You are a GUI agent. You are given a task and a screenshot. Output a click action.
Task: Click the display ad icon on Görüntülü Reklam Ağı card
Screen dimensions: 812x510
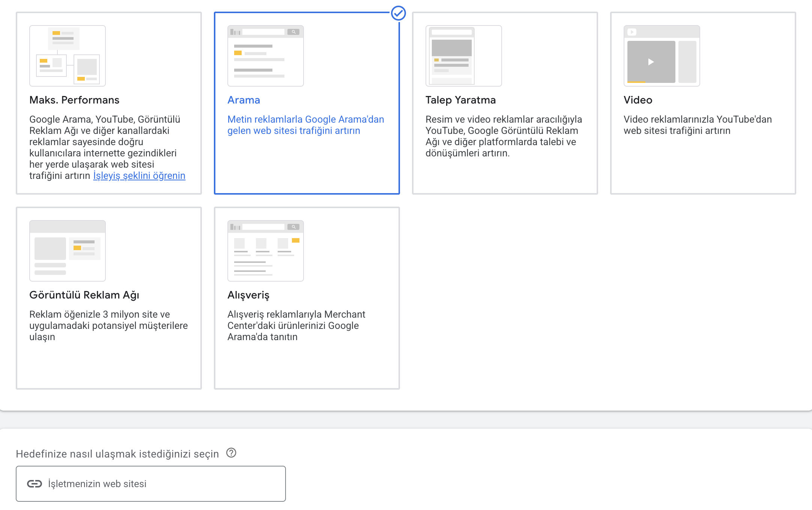pyautogui.click(x=68, y=250)
